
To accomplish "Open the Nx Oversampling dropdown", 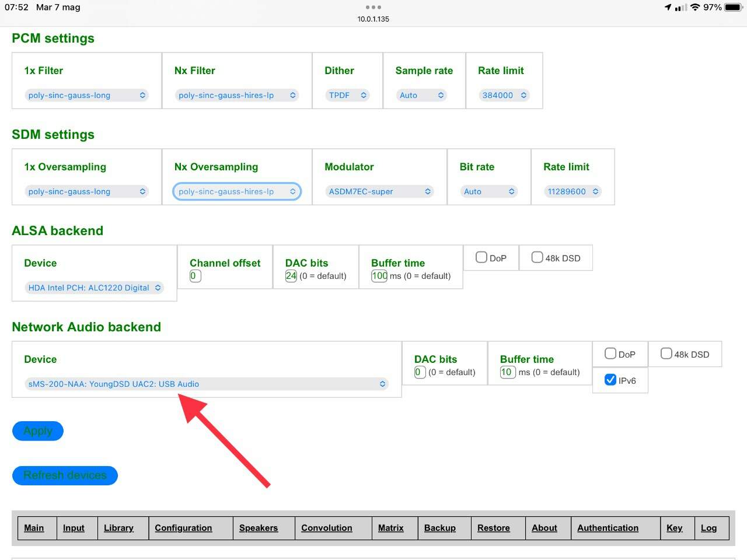I will [237, 191].
